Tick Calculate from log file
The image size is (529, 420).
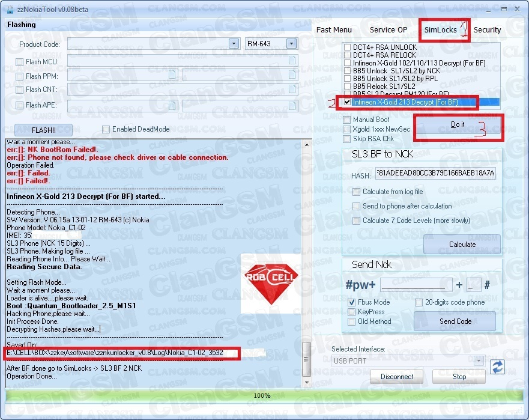coord(356,192)
